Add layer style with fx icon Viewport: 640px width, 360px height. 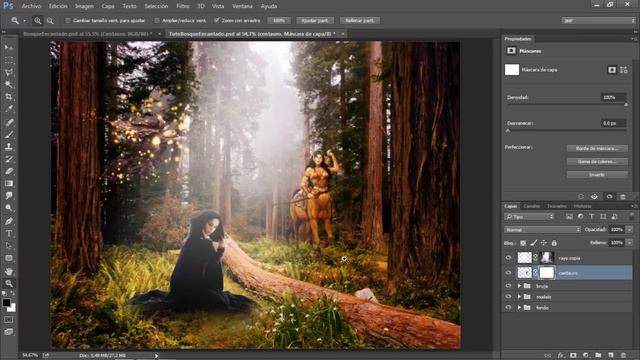tap(561, 356)
